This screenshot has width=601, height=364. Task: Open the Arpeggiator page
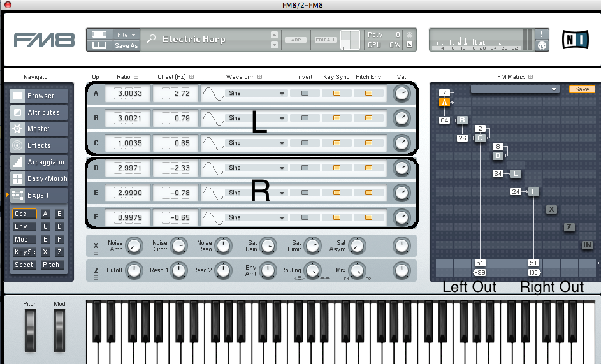click(x=39, y=162)
